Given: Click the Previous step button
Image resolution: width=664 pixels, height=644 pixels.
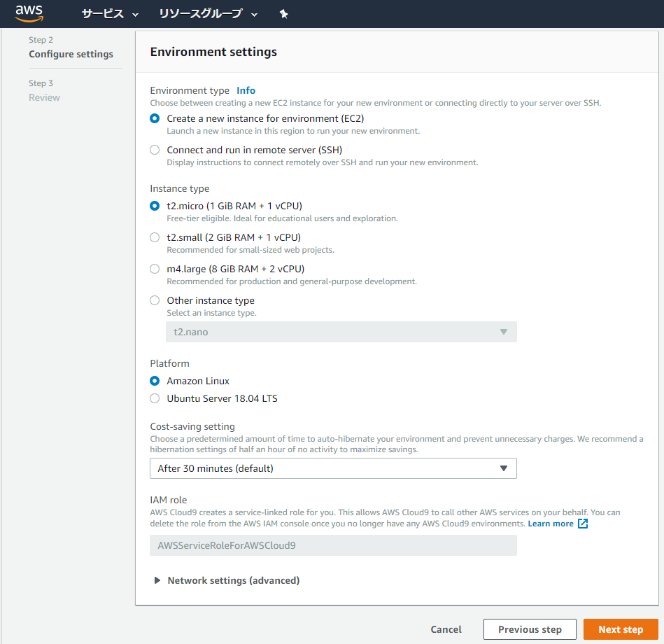Looking at the screenshot, I should click(x=530, y=629).
